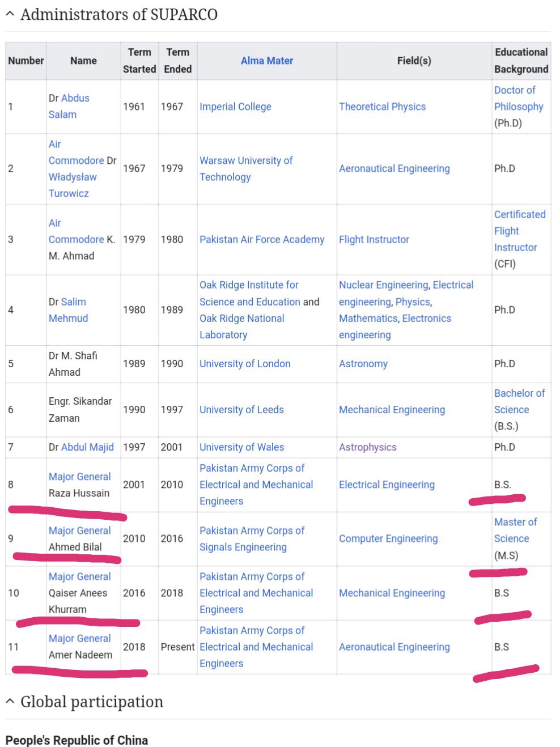This screenshot has width=560, height=747.
Task: Collapse the Global participation section chevron
Action: [x=10, y=702]
